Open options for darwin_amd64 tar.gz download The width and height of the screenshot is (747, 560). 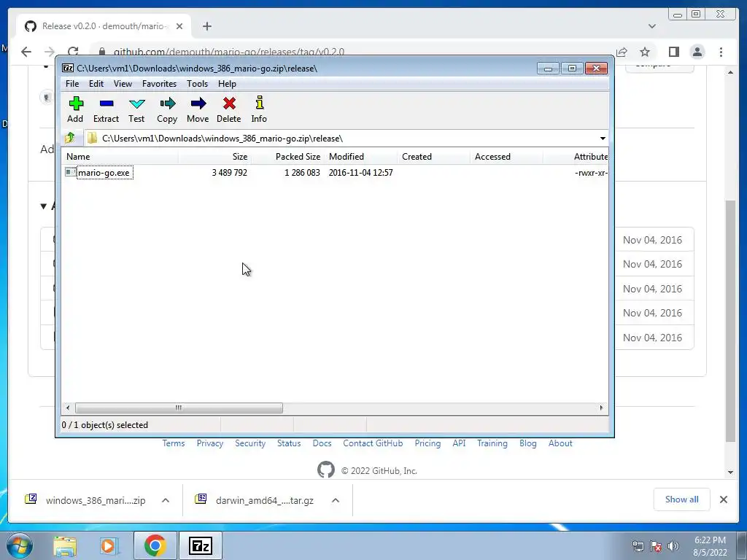[x=336, y=500]
